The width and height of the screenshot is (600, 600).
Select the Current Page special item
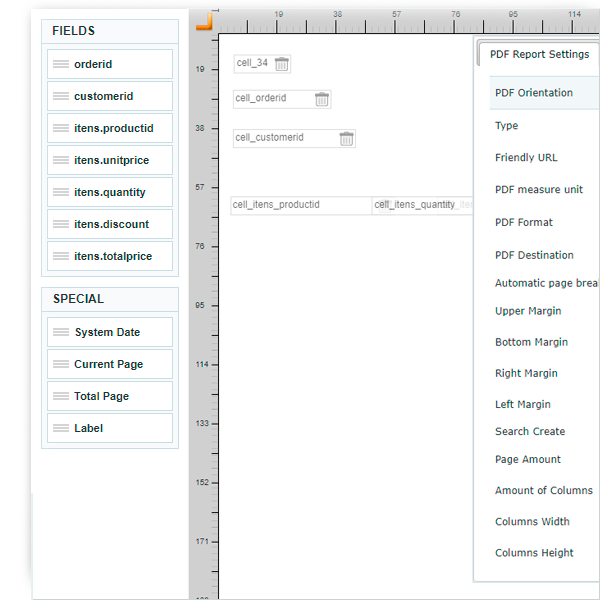click(110, 364)
